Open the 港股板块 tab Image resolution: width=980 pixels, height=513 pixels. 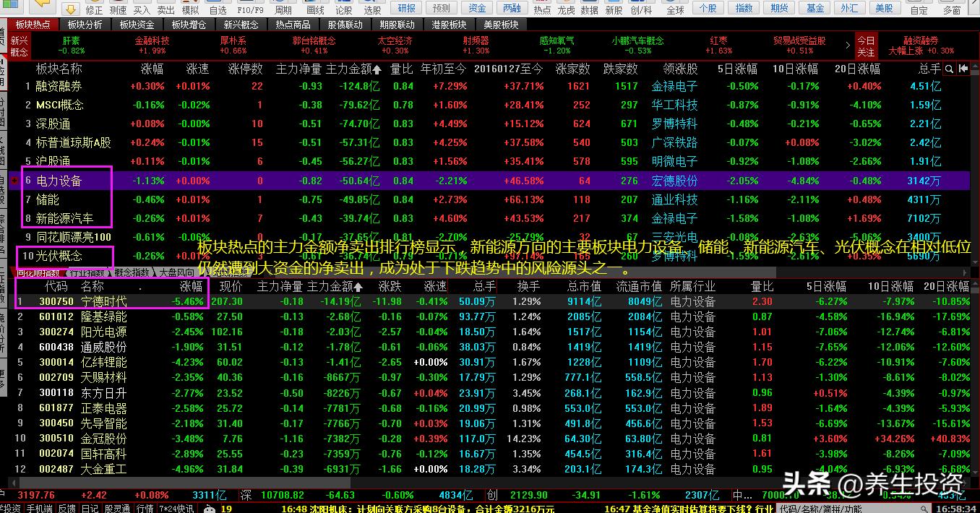449,25
